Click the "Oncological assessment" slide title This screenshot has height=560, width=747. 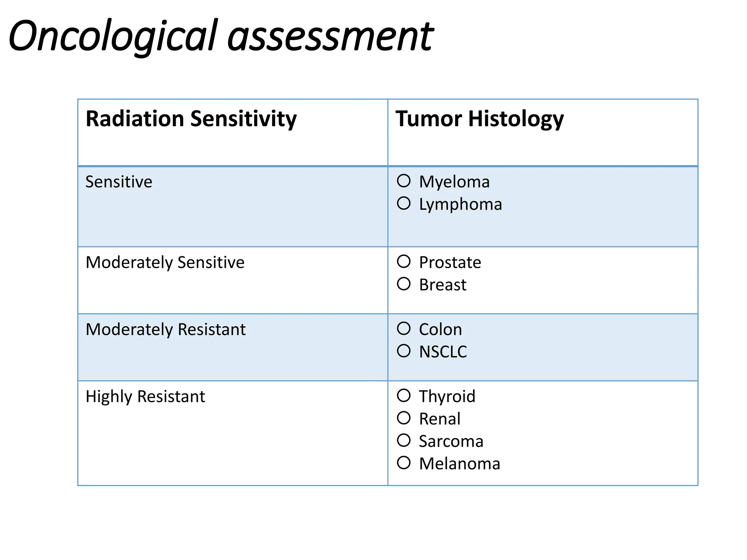(221, 36)
